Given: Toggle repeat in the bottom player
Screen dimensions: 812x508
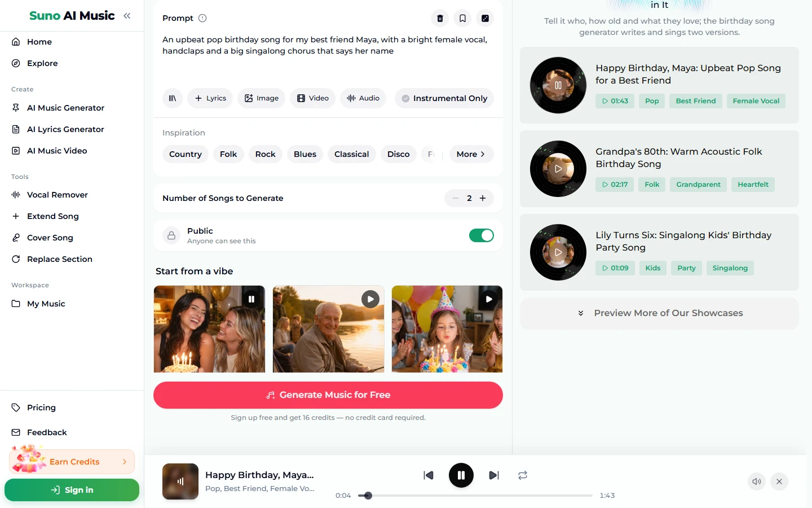Looking at the screenshot, I should 523,475.
